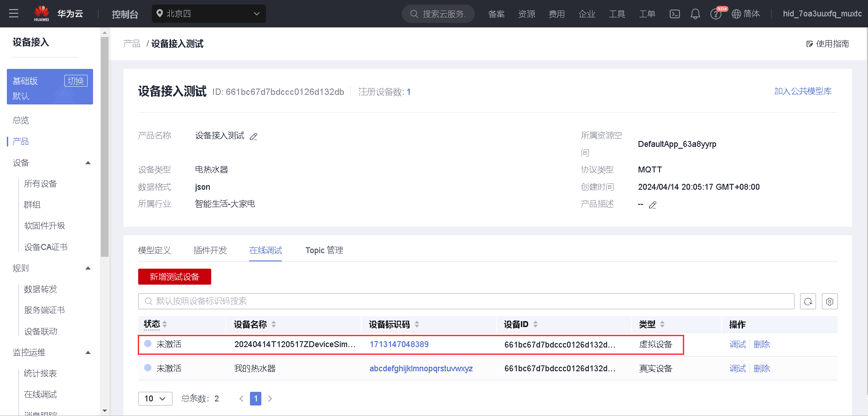Switch to 插件开发 tab

coord(210,250)
